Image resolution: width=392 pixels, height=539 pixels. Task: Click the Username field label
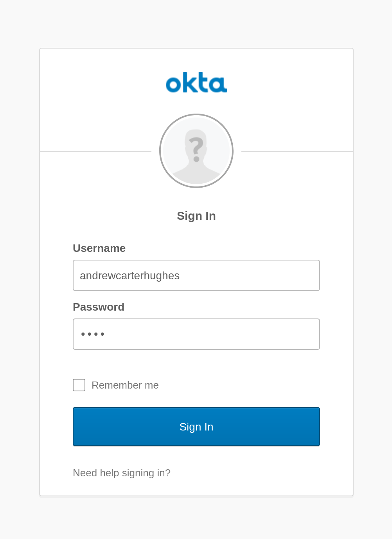tap(99, 248)
